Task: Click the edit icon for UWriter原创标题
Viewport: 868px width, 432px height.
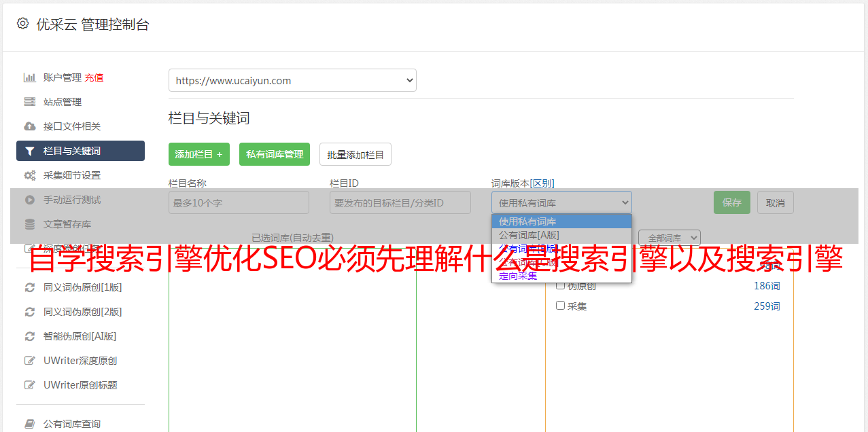Action: [x=29, y=385]
